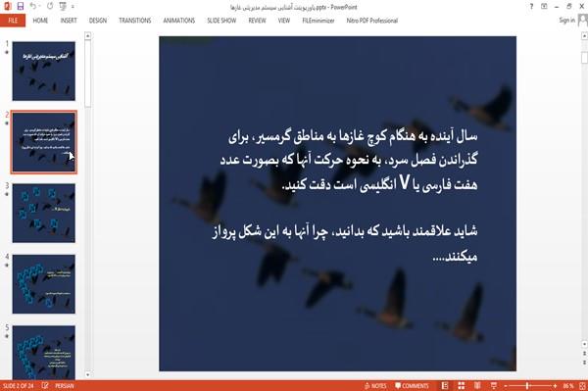
Task: Click the PERSIAN language indicator
Action: tap(65, 386)
